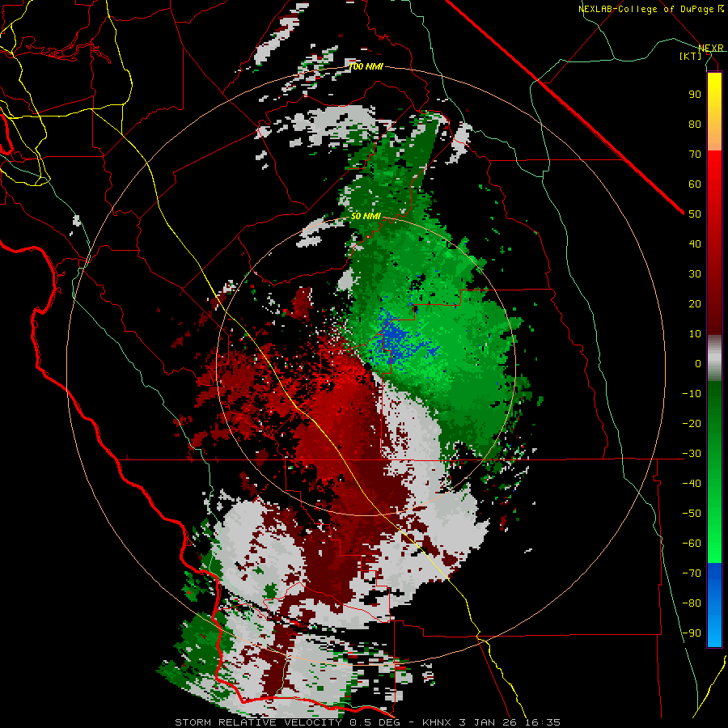This screenshot has height=728, width=728.
Task: Select the 50 NMI range ring label
Action: pos(366,216)
